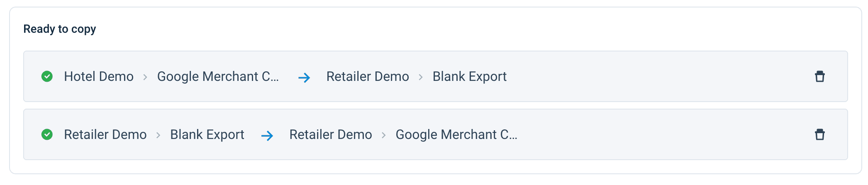868x185 pixels.
Task: Click blue arrow after source Blank Export
Action: pyautogui.click(x=267, y=136)
